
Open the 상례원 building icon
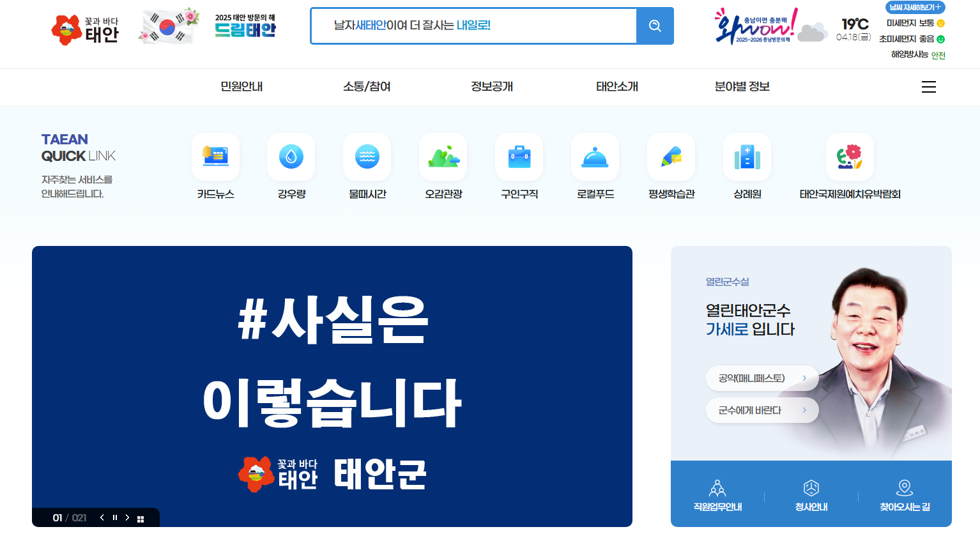click(x=747, y=157)
